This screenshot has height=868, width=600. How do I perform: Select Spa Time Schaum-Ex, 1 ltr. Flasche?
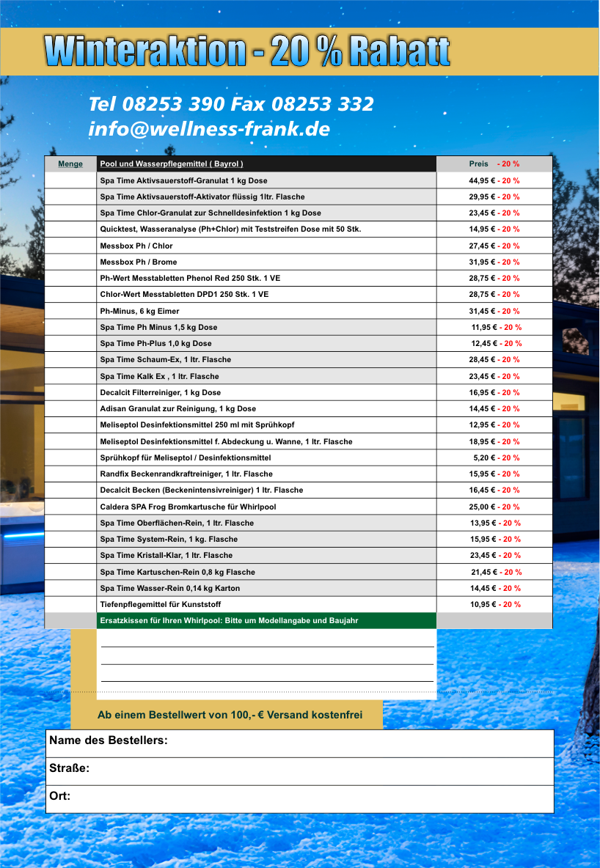point(166,359)
